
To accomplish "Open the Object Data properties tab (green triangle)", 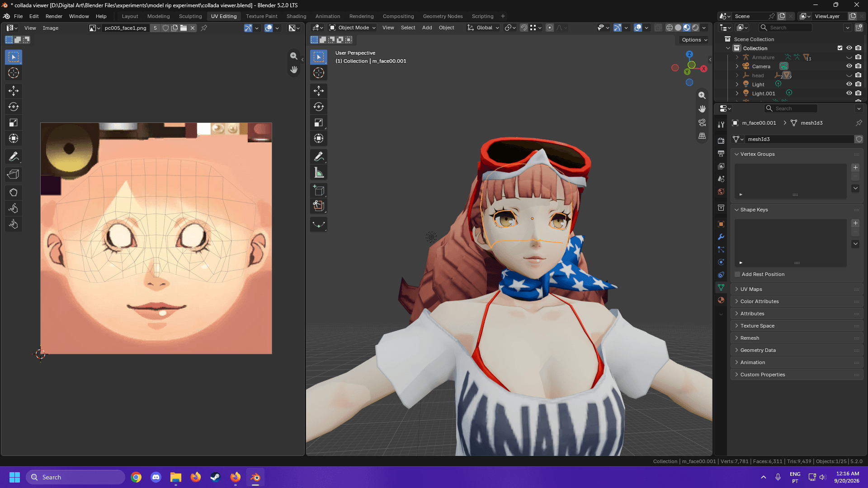I will coord(721,287).
